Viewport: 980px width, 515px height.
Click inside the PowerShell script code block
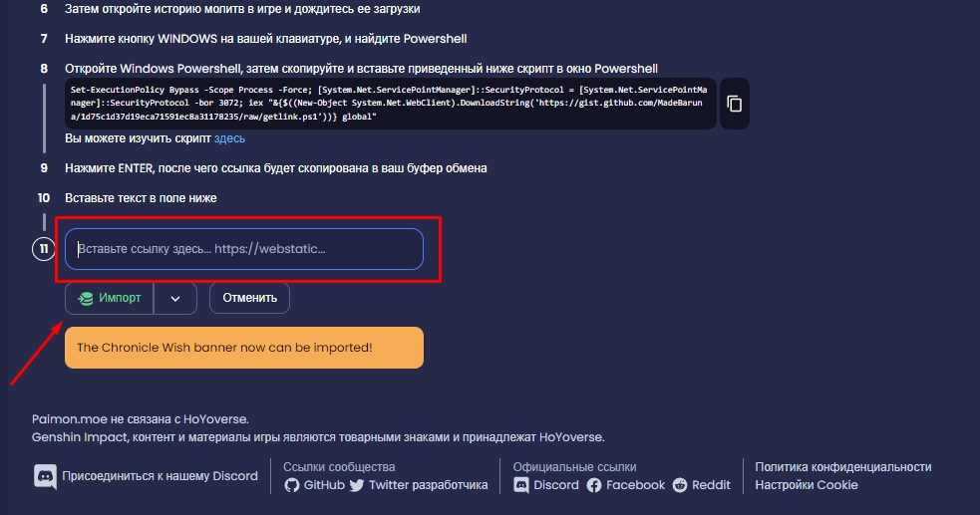pos(391,104)
